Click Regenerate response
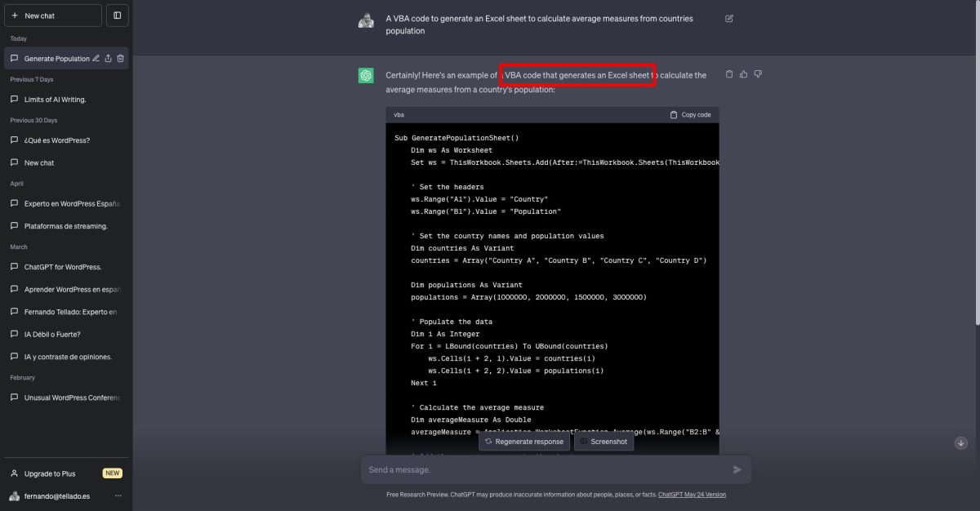980x511 pixels. (524, 442)
